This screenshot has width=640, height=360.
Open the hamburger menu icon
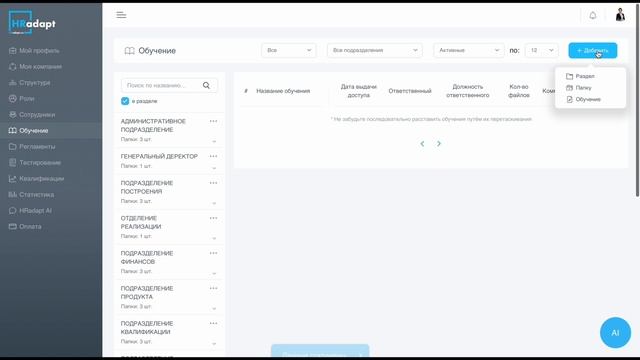121,15
